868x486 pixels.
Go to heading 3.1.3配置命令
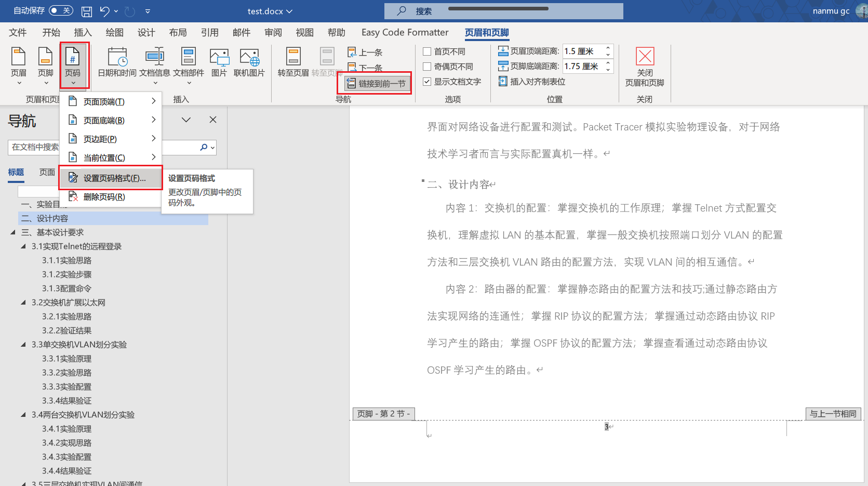pos(66,288)
